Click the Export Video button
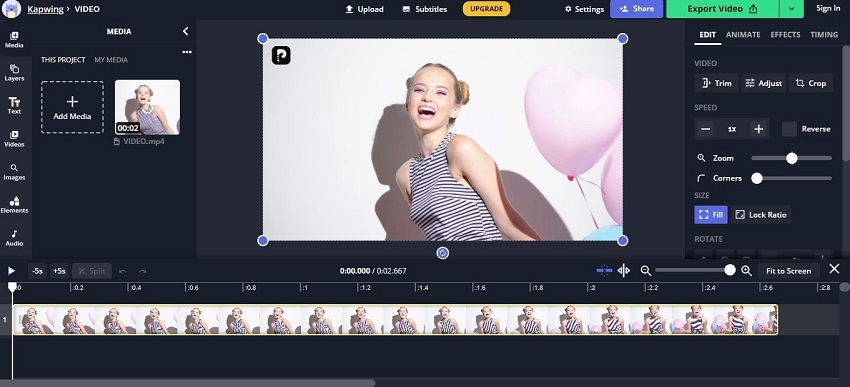 tap(723, 9)
